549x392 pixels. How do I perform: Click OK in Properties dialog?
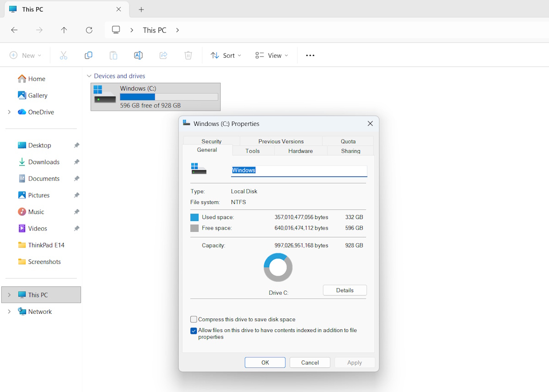pos(265,363)
